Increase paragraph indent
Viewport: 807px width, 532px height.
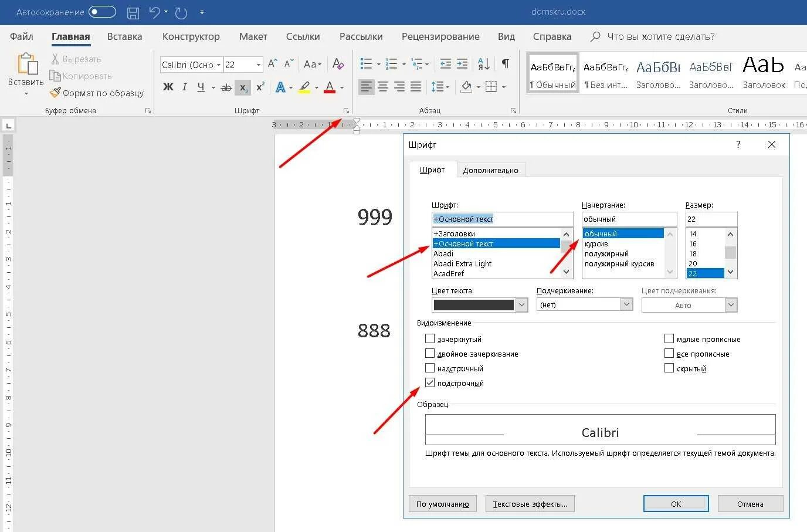[462, 64]
